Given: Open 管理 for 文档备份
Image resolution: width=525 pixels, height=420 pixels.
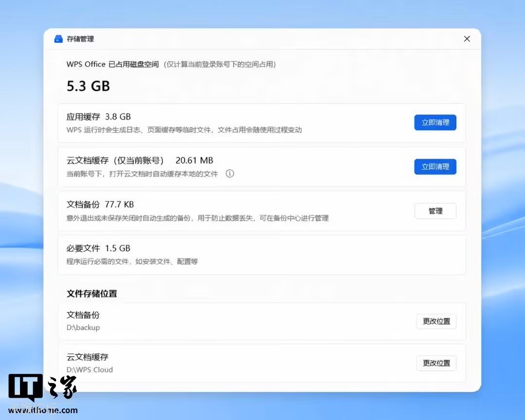Looking at the screenshot, I should [x=435, y=211].
